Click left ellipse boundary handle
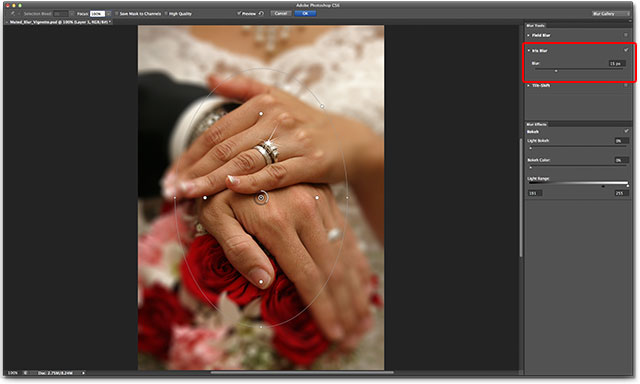The width and height of the screenshot is (640, 384). (x=175, y=198)
